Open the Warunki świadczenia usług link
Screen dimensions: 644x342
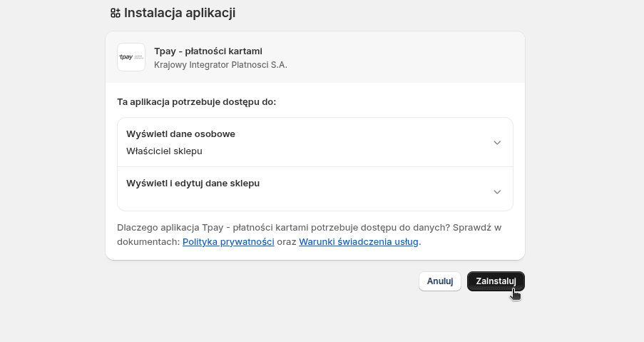point(359,242)
